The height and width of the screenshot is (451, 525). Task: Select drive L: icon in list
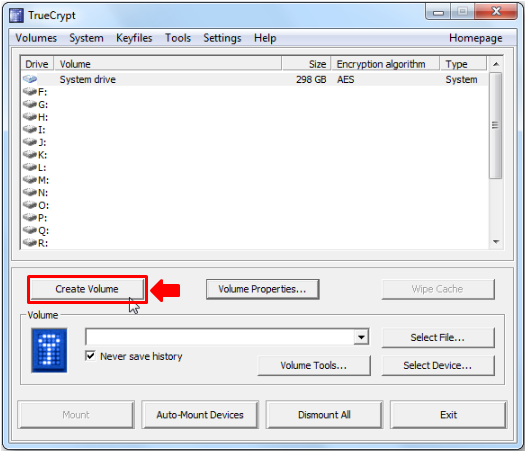pyautogui.click(x=30, y=167)
